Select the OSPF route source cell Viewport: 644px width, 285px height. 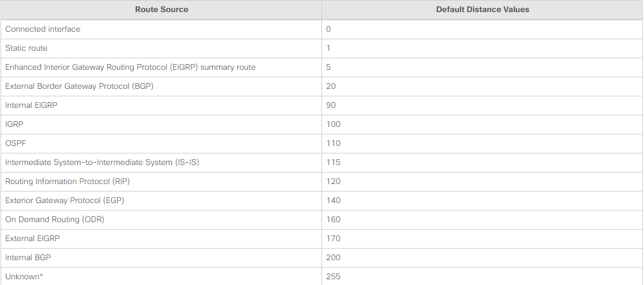pos(16,143)
